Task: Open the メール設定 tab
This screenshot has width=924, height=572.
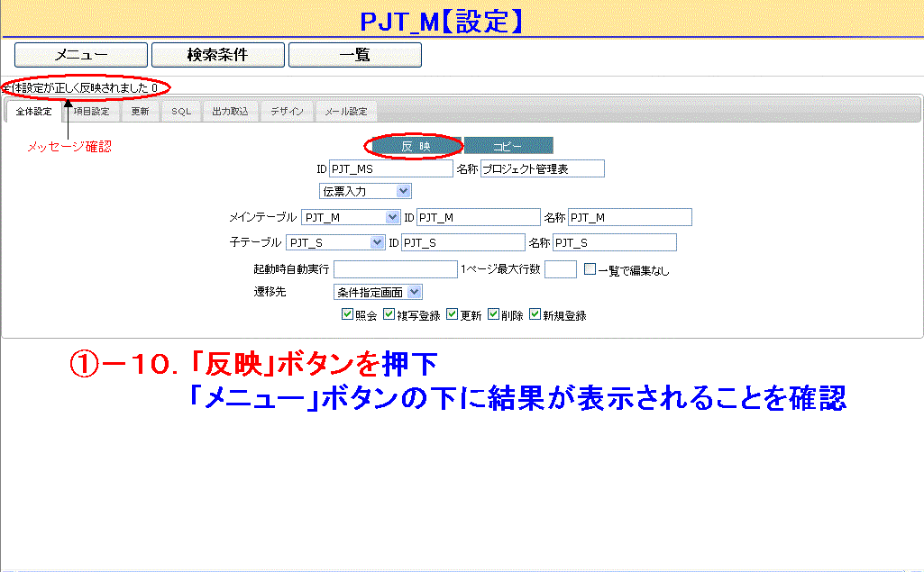Action: 346,112
